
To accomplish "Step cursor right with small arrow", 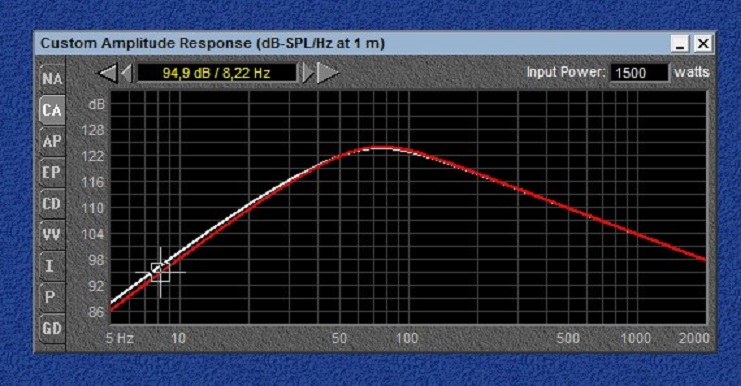I will tap(308, 73).
